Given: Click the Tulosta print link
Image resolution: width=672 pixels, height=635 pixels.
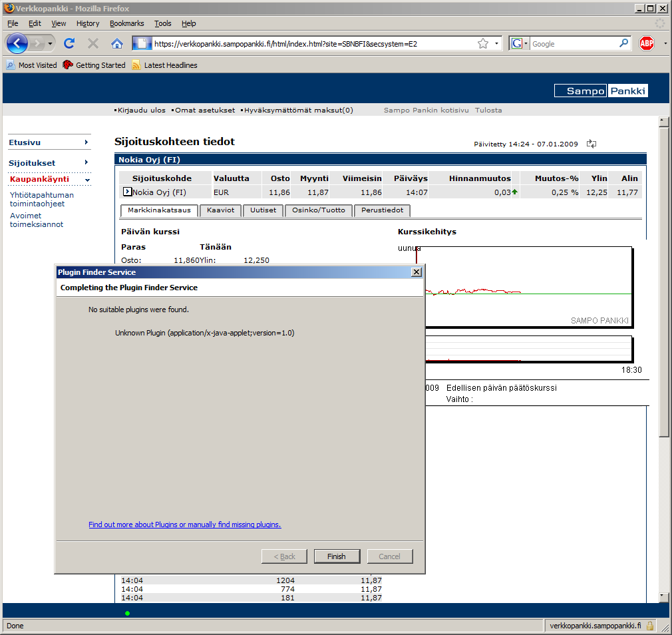Looking at the screenshot, I should click(488, 110).
